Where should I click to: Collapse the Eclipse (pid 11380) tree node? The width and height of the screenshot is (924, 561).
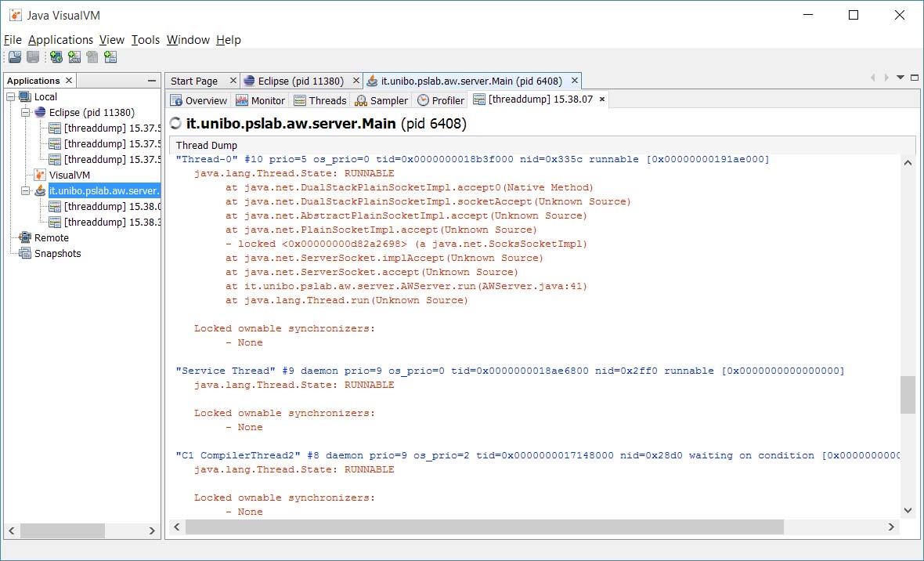[25, 112]
